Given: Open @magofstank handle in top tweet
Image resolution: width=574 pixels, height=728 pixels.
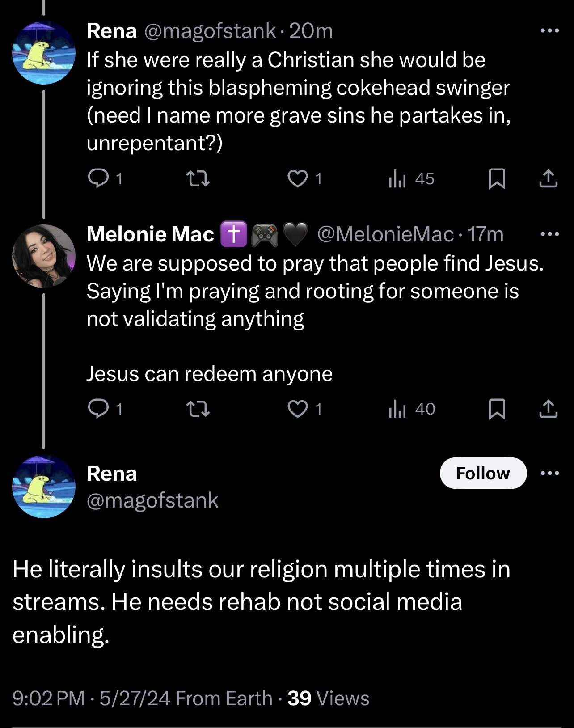Looking at the screenshot, I should [x=210, y=31].
